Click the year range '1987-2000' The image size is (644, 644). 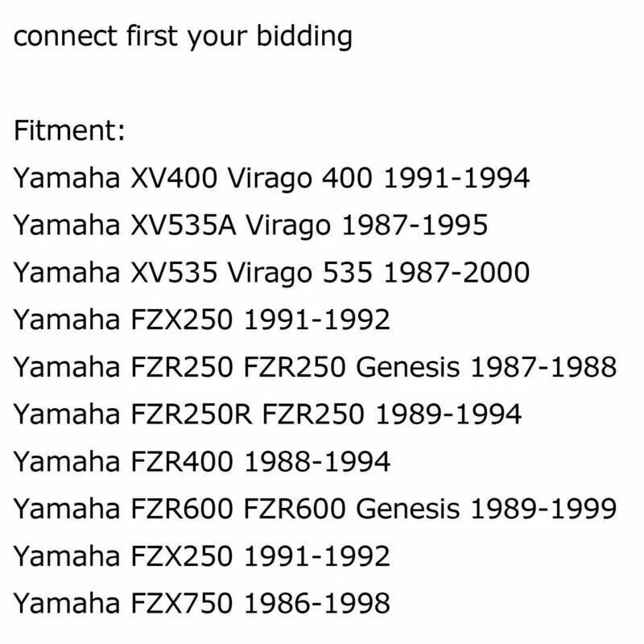coord(456,272)
